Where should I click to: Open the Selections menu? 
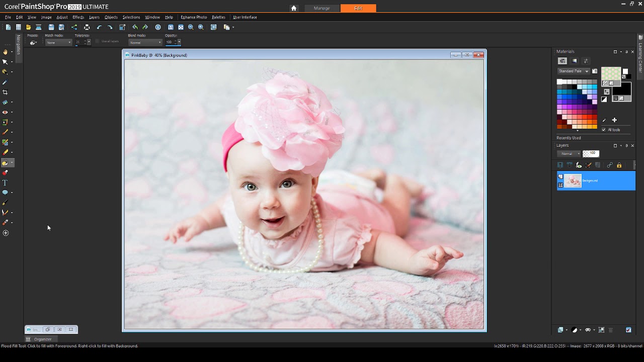pyautogui.click(x=131, y=17)
